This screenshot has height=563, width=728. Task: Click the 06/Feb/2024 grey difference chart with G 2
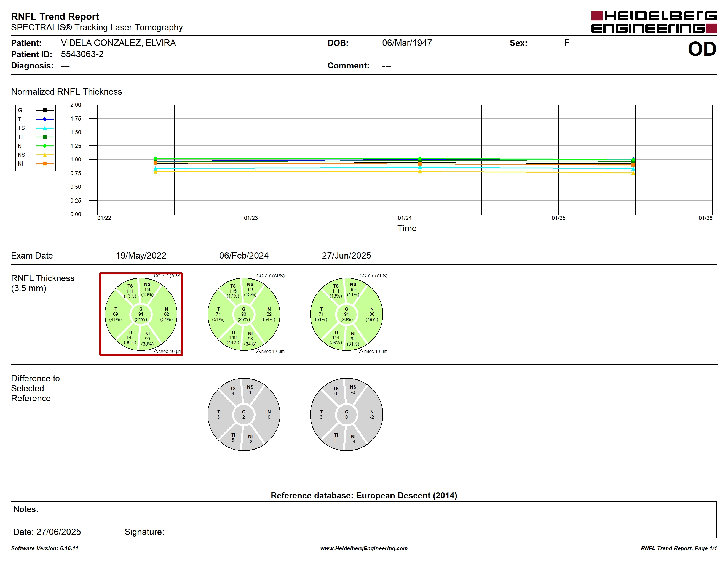pyautogui.click(x=244, y=414)
